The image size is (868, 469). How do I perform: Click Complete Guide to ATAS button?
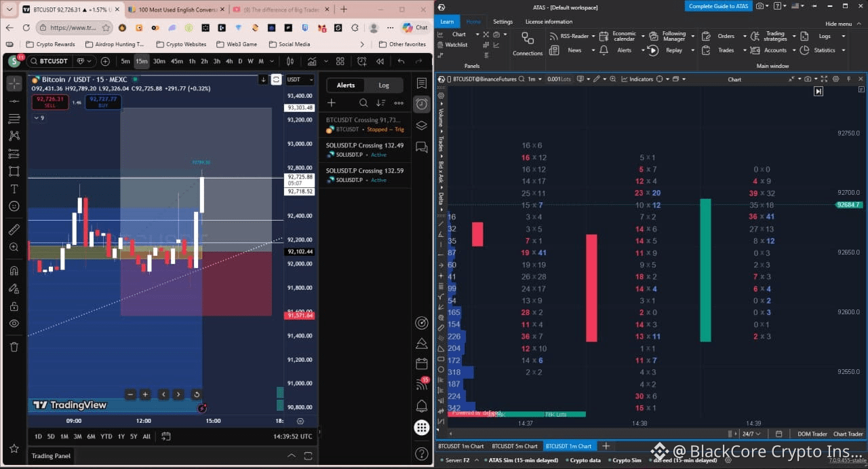718,6
